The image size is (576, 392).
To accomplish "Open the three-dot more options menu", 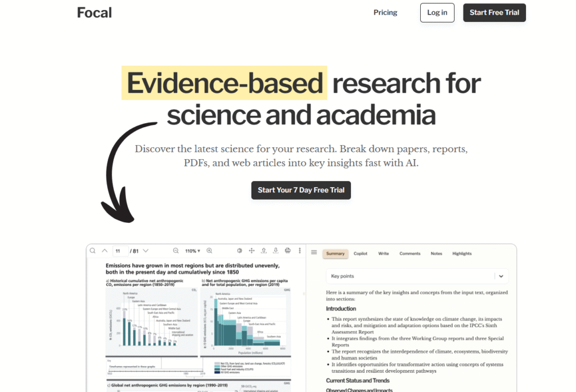I will click(299, 251).
